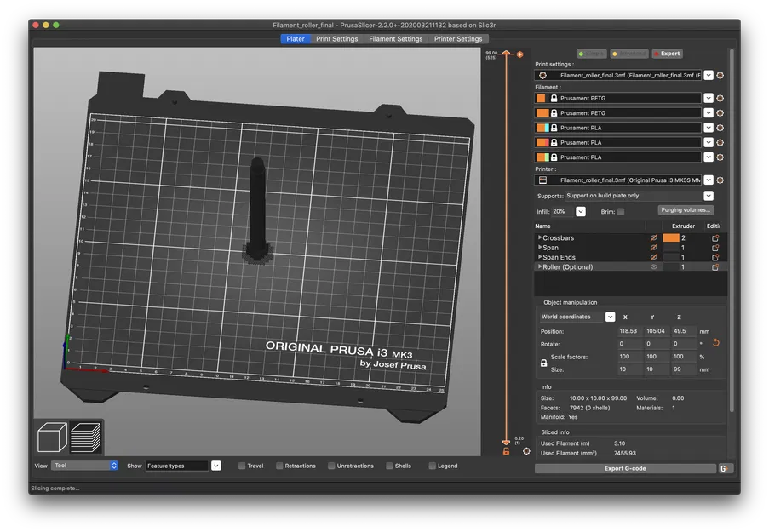The width and height of the screenshot is (769, 532).
Task: Switch to the Print Settings tab
Action: [x=336, y=39]
